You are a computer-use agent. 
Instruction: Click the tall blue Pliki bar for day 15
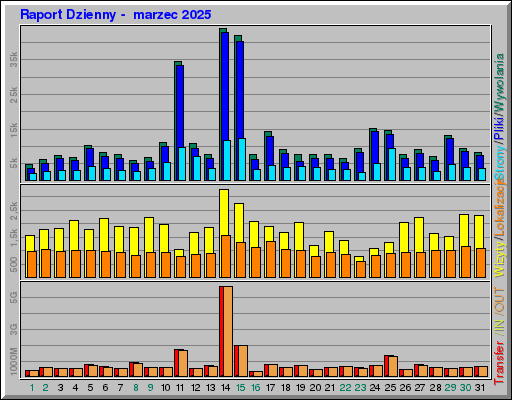coord(240,90)
